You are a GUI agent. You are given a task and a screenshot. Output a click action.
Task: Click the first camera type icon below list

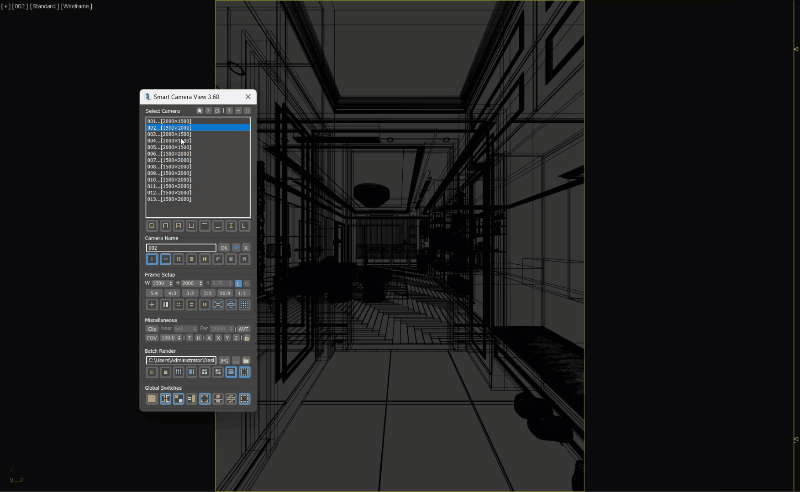(x=152, y=226)
